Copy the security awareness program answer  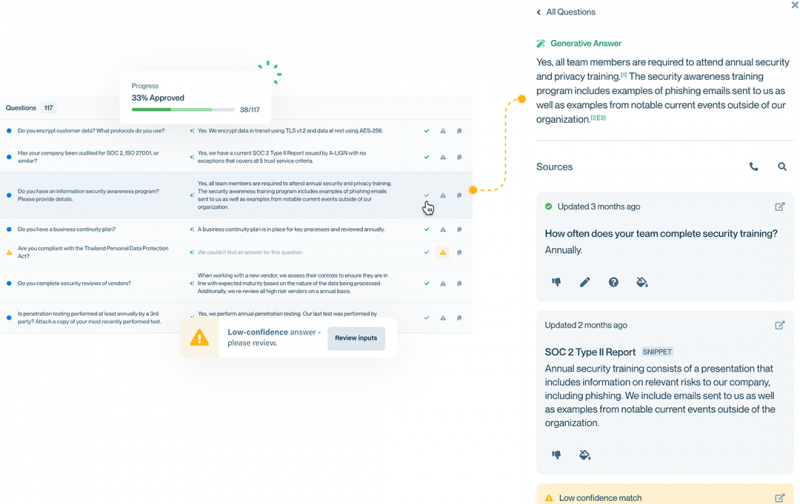459,195
